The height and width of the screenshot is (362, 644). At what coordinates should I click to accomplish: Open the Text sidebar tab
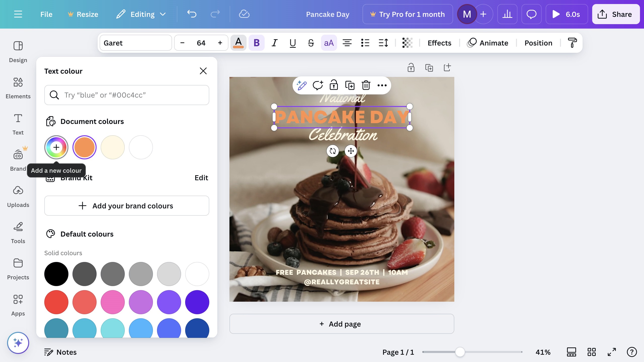tap(18, 124)
